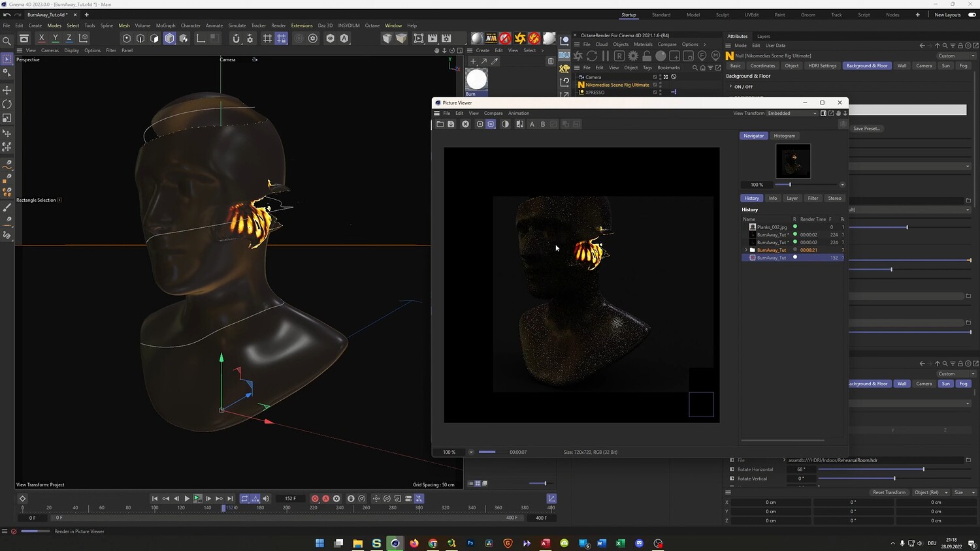This screenshot has width=980, height=551.
Task: Click the Save Preset button
Action: [x=866, y=129]
